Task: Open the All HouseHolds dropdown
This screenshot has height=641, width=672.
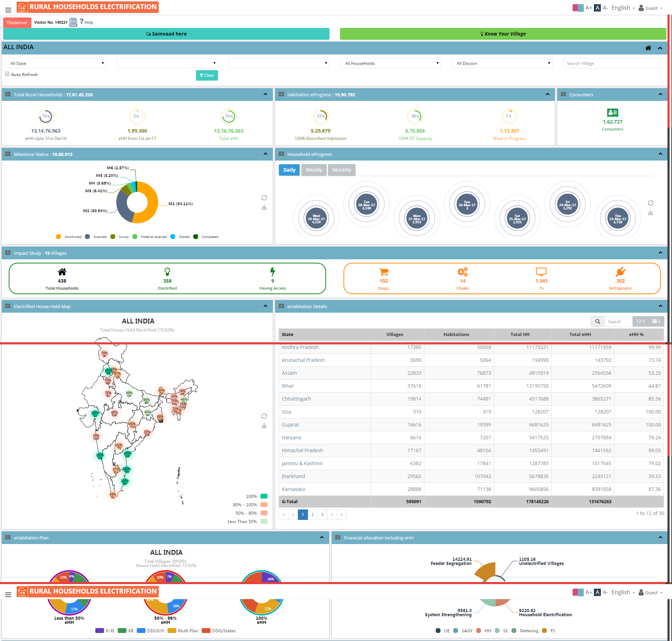Action: click(x=391, y=63)
